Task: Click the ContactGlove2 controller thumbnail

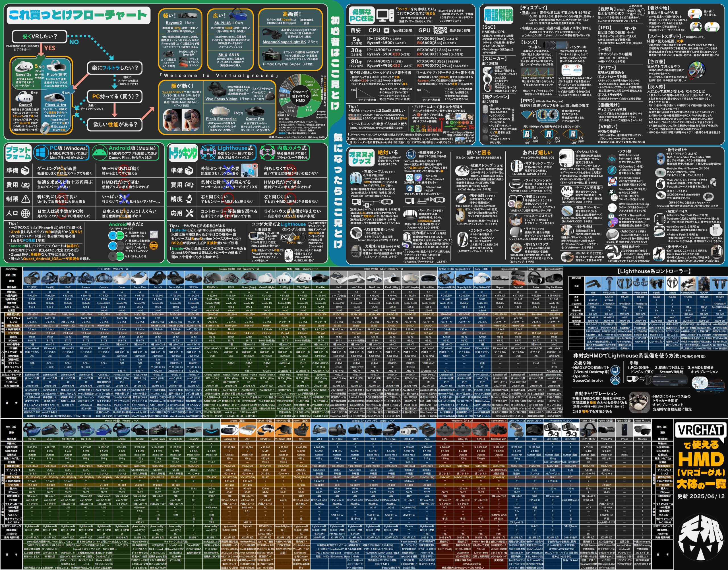Action: click(688, 284)
